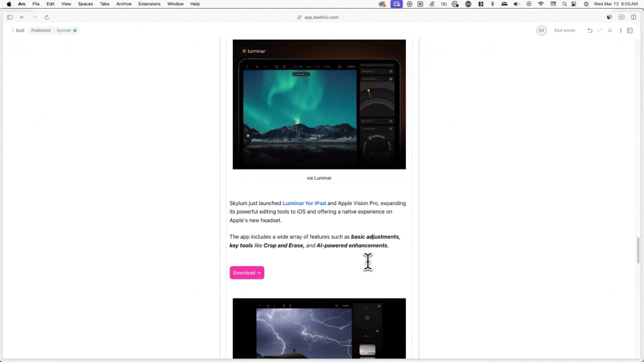Toggle the editor side panel icon
Image resolution: width=644 pixels, height=362 pixels.
coord(630,31)
